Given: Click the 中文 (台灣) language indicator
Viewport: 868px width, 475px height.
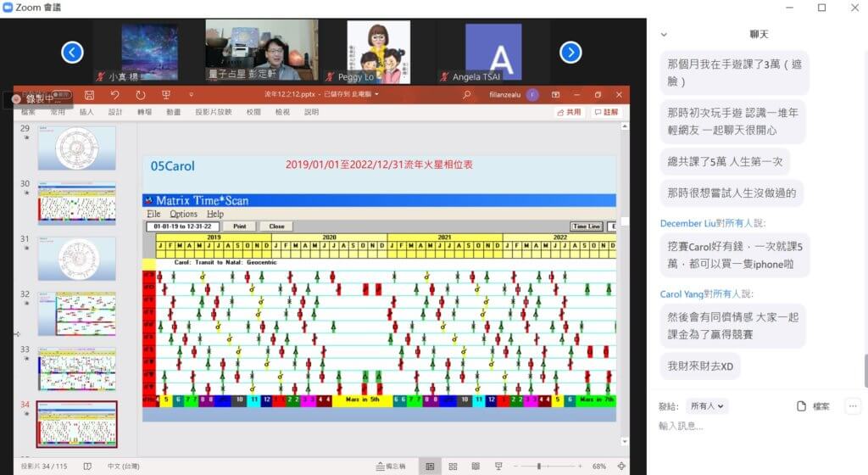Looking at the screenshot, I should tap(124, 467).
